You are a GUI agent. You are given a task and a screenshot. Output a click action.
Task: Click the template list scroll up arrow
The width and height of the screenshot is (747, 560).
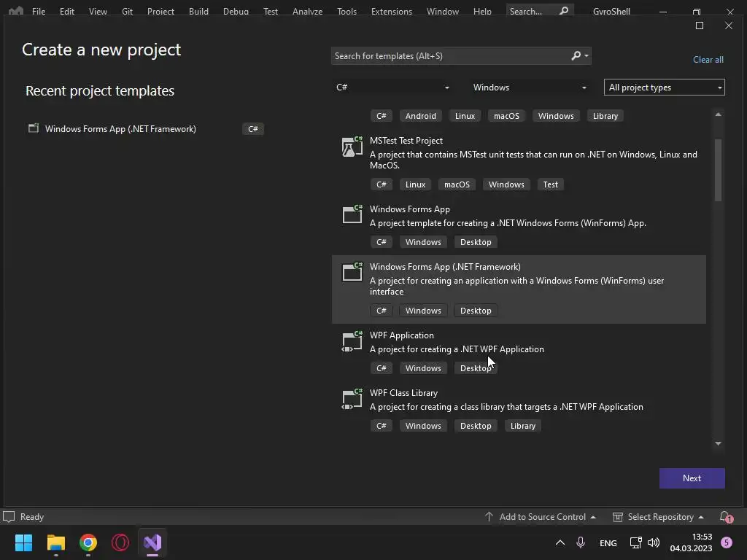[x=718, y=114]
